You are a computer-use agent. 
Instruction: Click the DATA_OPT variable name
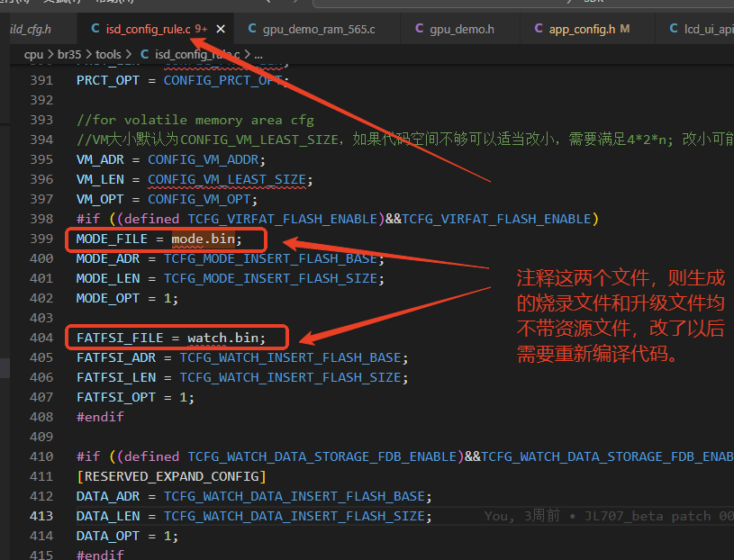108,536
